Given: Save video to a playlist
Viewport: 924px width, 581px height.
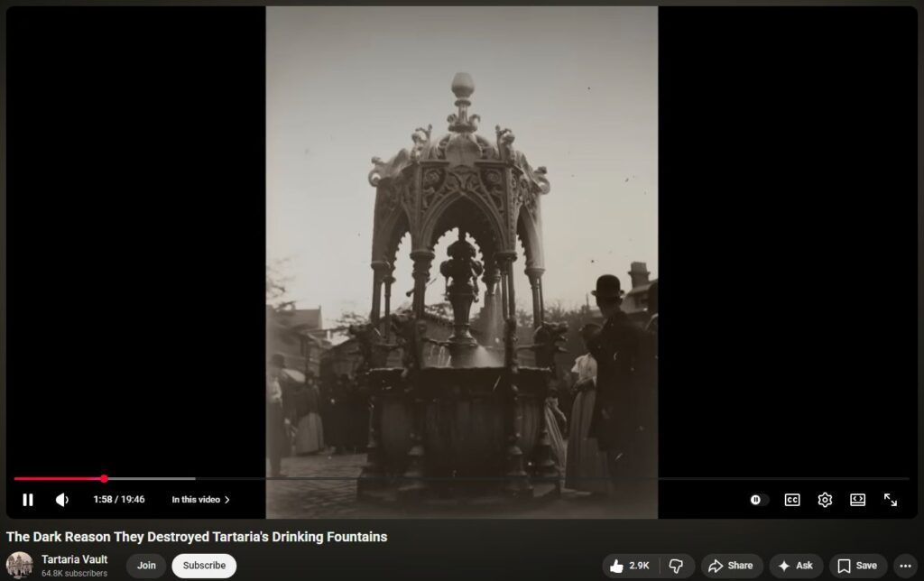Looking at the screenshot, I should click(857, 566).
